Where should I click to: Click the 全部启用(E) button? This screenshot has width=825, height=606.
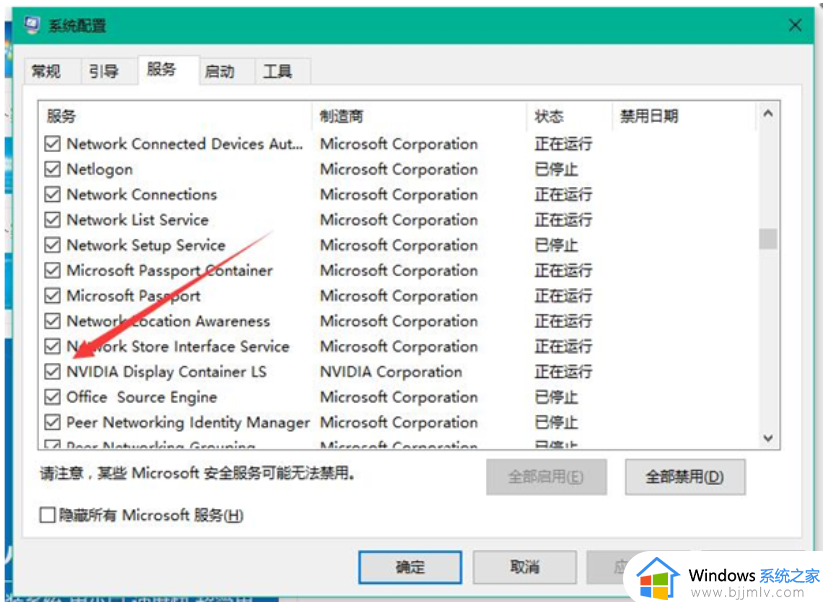(546, 477)
